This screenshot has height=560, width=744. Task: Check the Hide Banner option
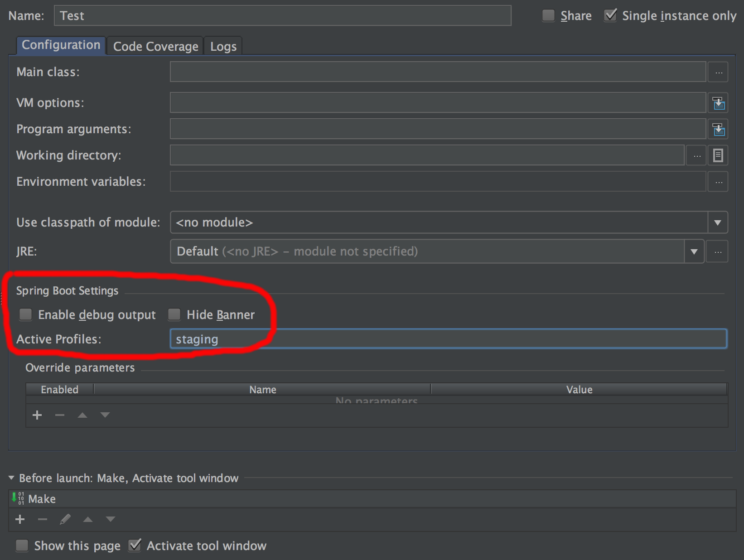pos(174,314)
